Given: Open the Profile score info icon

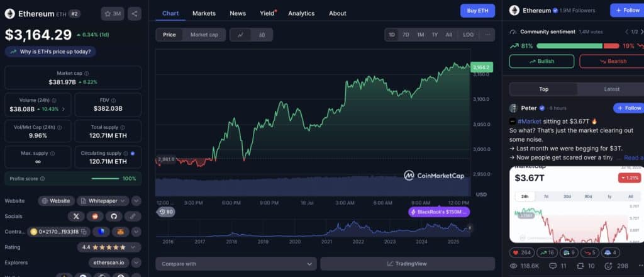Looking at the screenshot, I should click(42, 179).
